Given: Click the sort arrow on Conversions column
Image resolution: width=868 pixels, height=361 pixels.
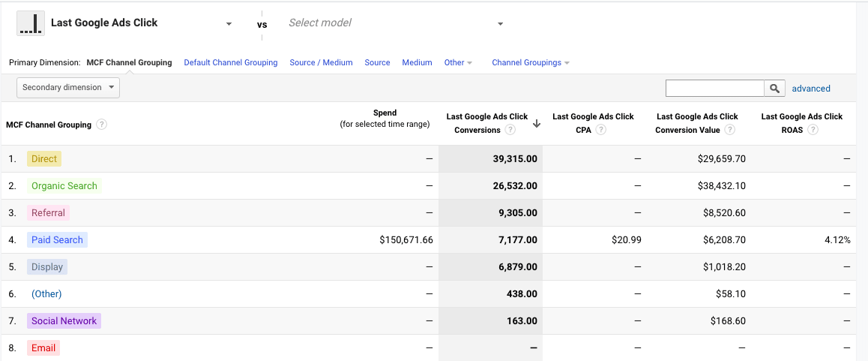Looking at the screenshot, I should pos(537,124).
